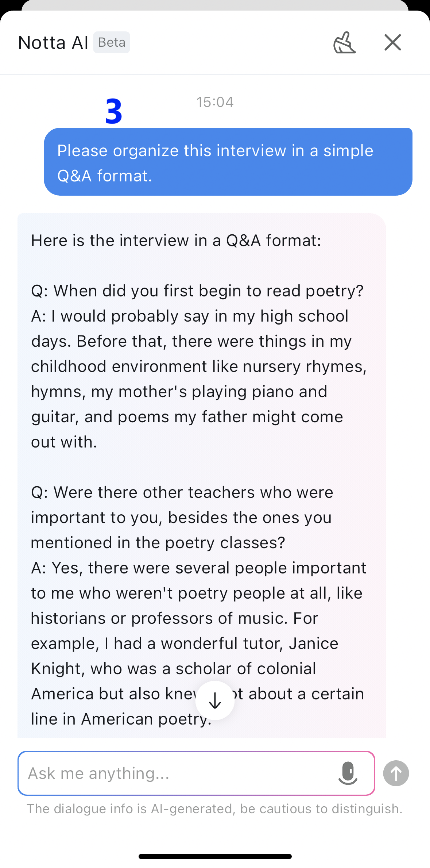
Task: Tap the question about other important teachers
Action: (182, 518)
